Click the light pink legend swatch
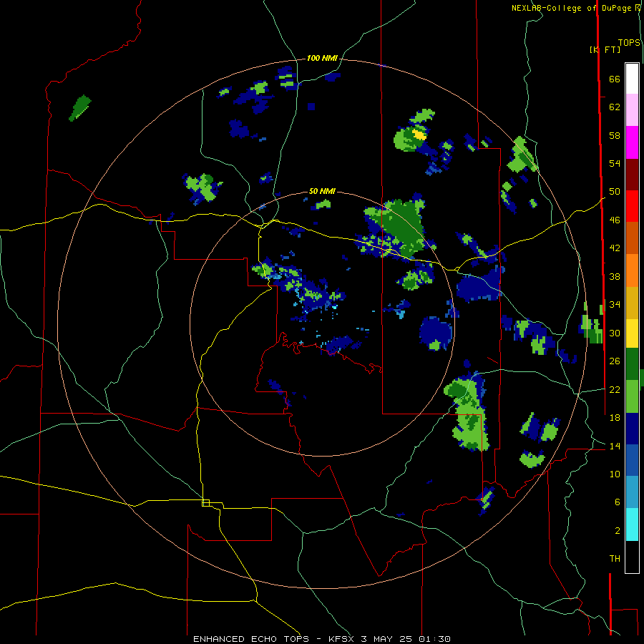The image size is (644, 644). pyautogui.click(x=632, y=109)
